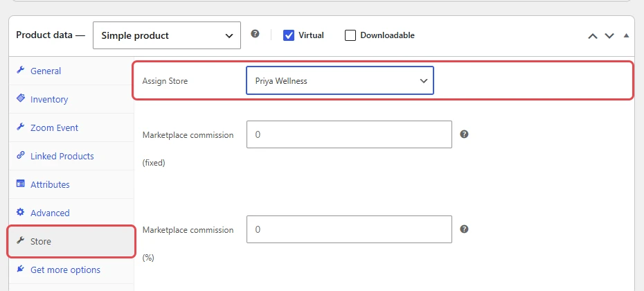The image size is (644, 291).
Task: Click the Inventory tab tag icon
Action: coord(20,98)
